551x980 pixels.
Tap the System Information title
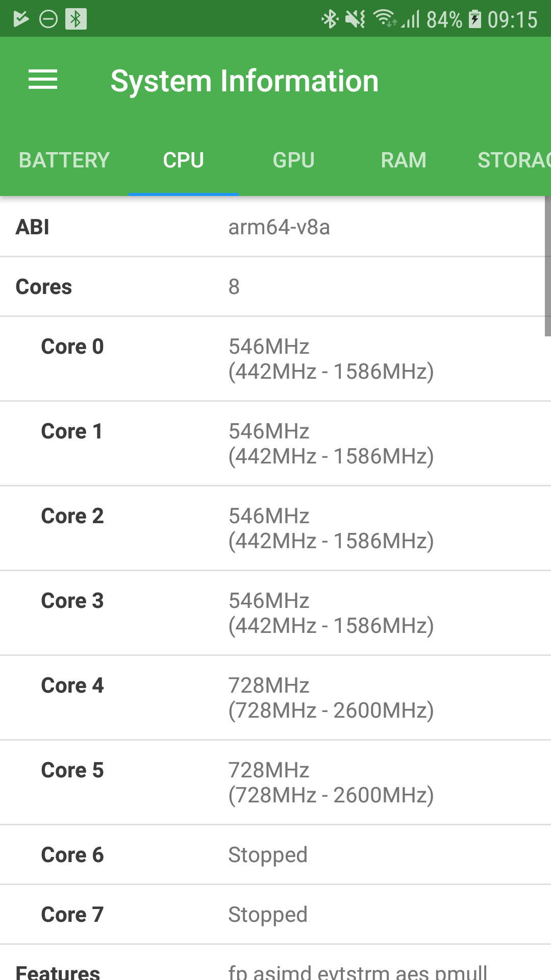click(244, 81)
